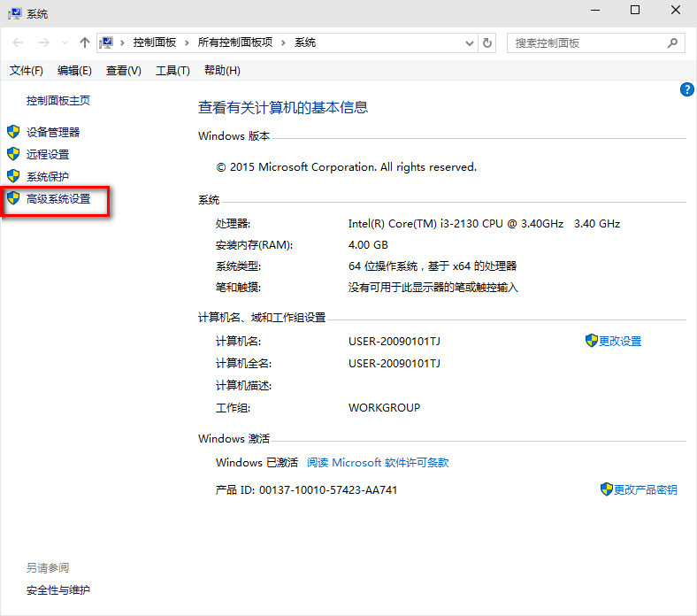The image size is (697, 616).
Task: Select the WORKGROUP value
Action: pyautogui.click(x=384, y=408)
